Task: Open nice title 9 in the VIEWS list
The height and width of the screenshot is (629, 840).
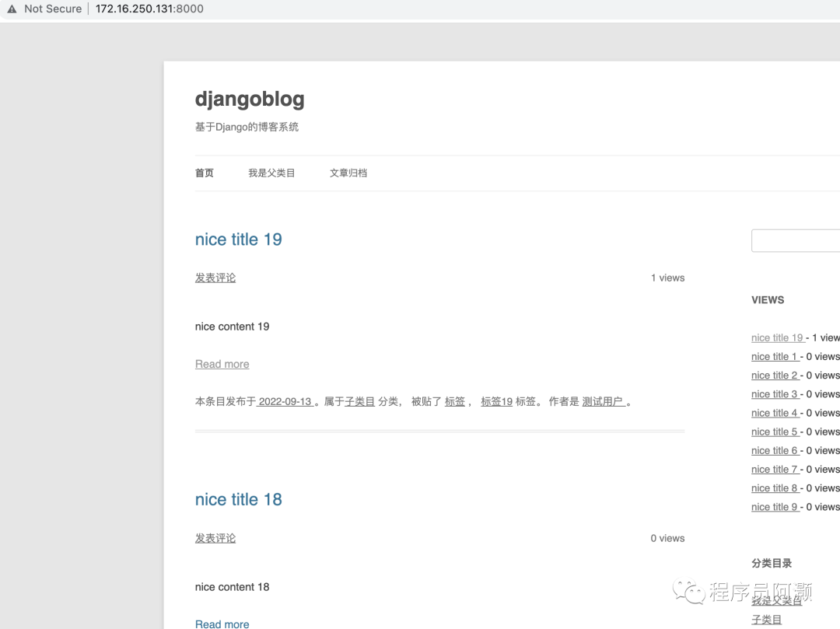Action: (775, 507)
